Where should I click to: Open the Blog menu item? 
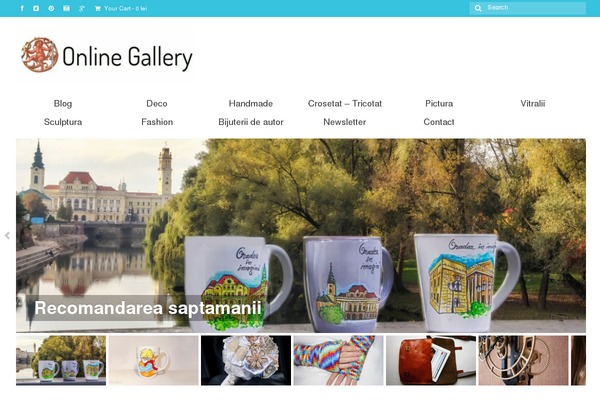tap(63, 103)
